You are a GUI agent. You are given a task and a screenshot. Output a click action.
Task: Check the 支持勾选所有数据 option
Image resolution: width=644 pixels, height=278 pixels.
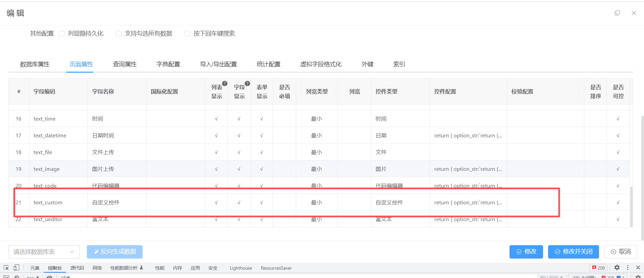[119, 33]
